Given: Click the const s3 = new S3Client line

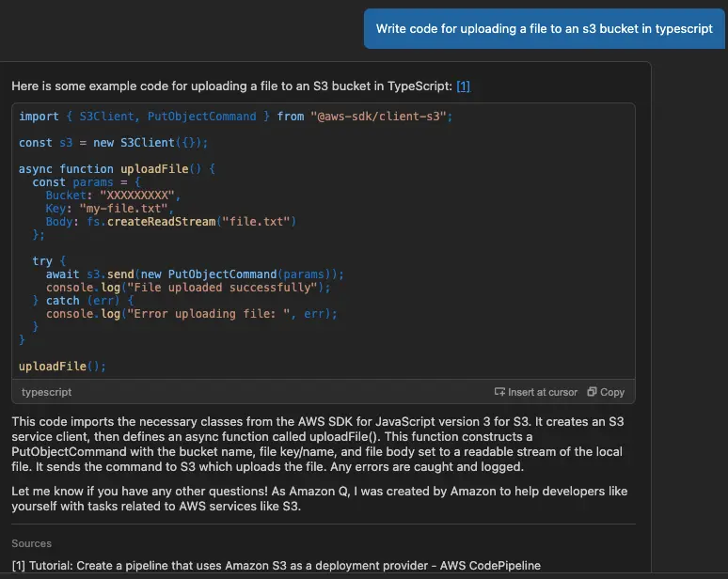Looking at the screenshot, I should [x=113, y=143].
